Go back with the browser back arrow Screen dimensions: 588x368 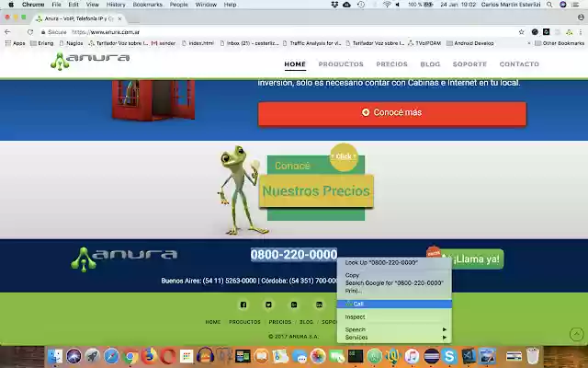click(x=7, y=32)
